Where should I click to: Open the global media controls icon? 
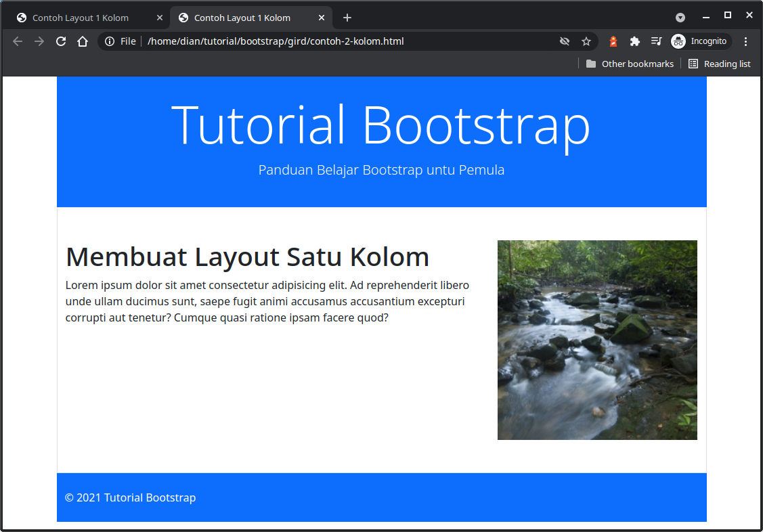point(656,41)
